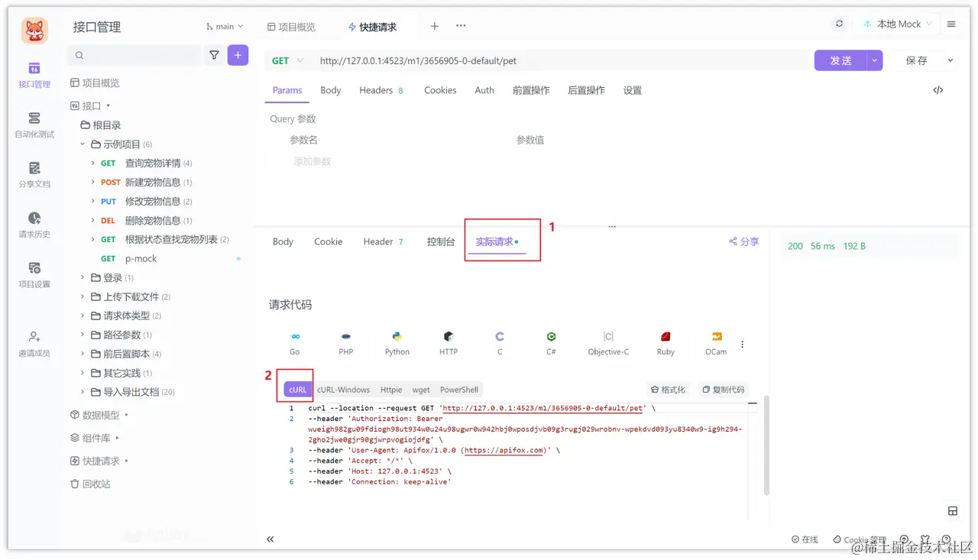The width and height of the screenshot is (978, 560).
Task: Choose the Python code language icon
Action: point(397,343)
